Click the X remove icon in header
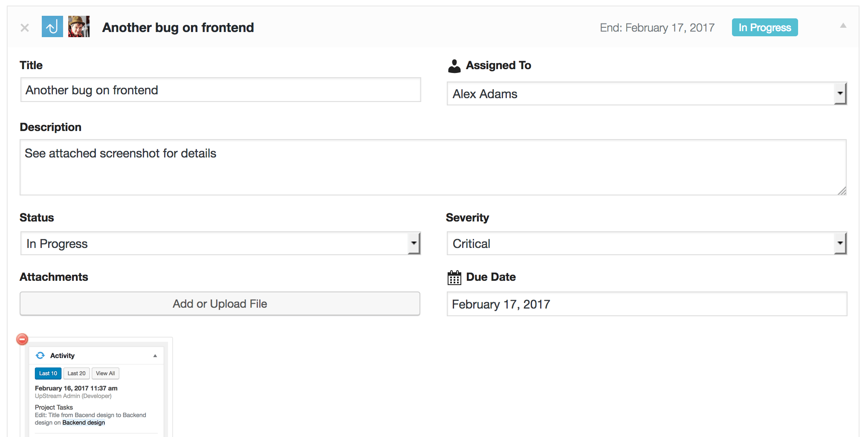This screenshot has height=437, width=868. coord(25,28)
